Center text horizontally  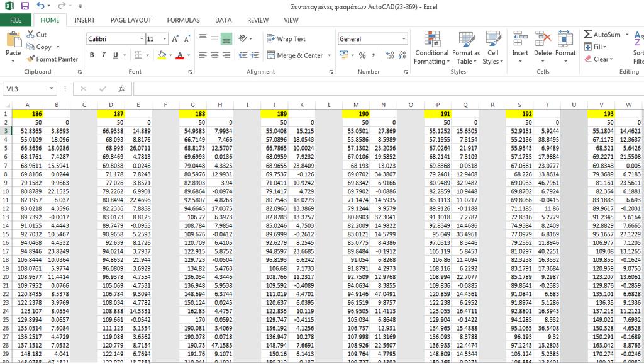point(214,55)
